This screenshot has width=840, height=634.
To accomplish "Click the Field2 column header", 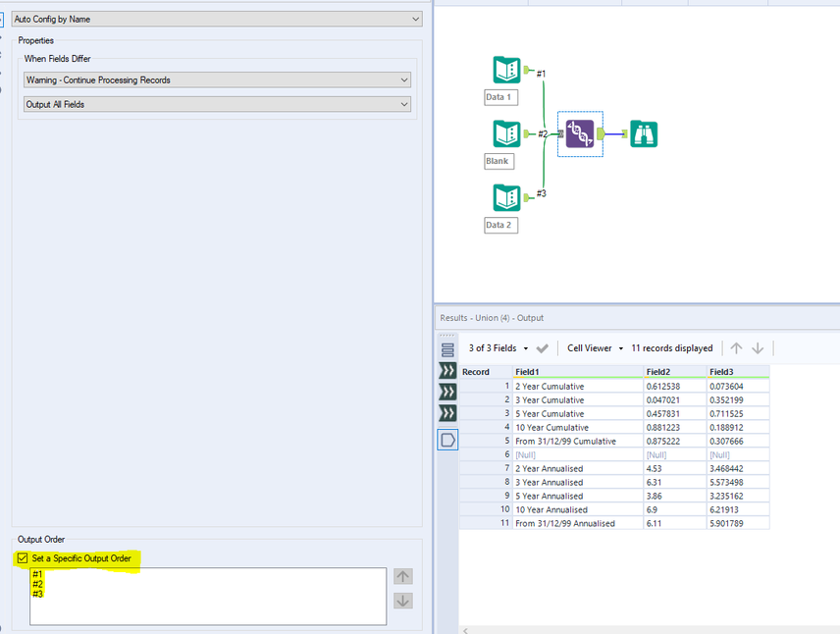I will [675, 372].
